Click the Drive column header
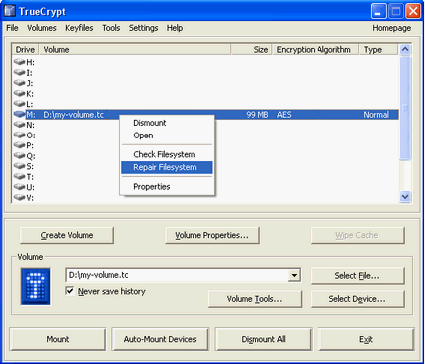 pyautogui.click(x=25, y=50)
